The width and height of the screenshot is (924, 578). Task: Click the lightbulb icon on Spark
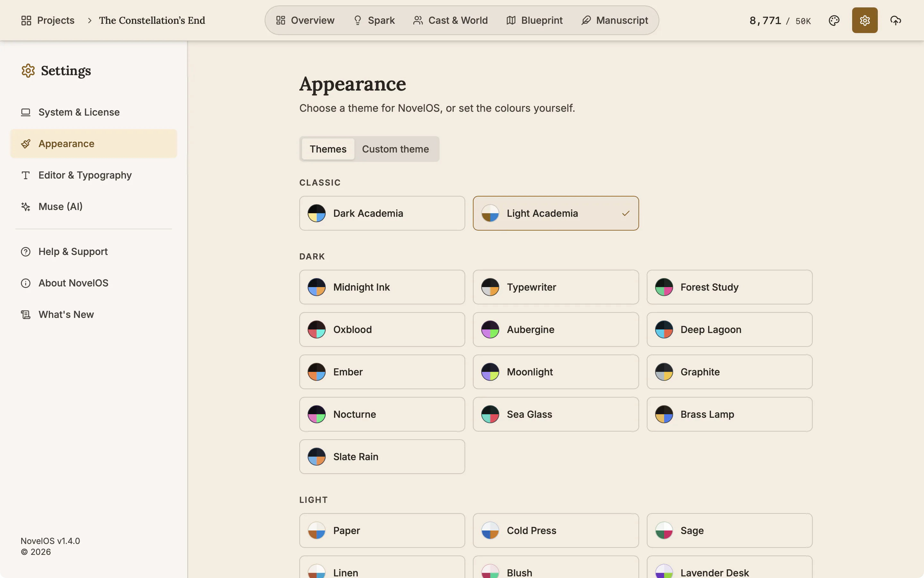coord(357,20)
